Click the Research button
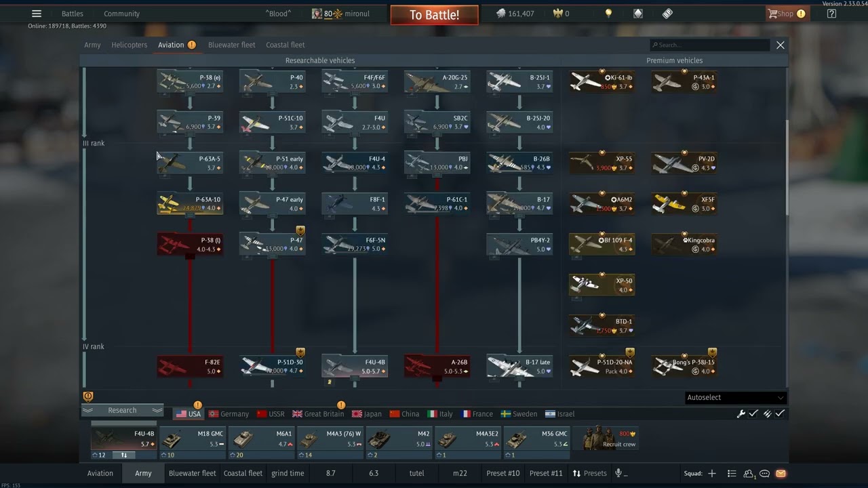This screenshot has height=488, width=868. [x=122, y=410]
